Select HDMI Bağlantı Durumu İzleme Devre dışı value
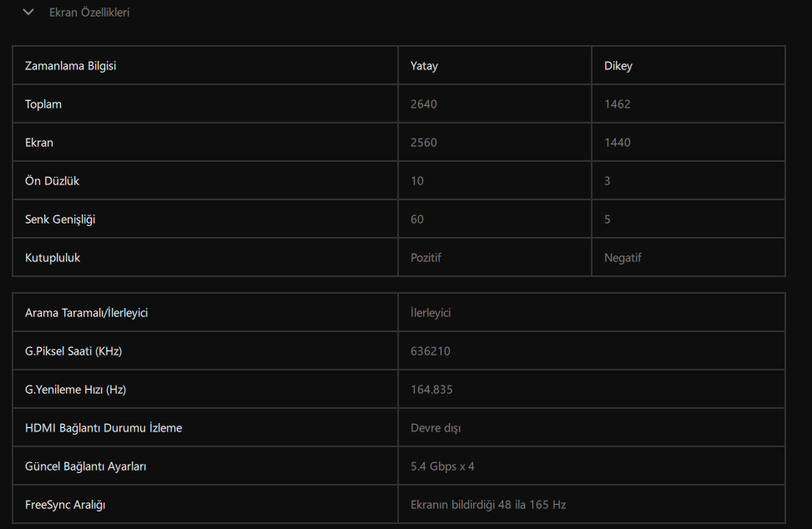This screenshot has width=812, height=529. [x=436, y=427]
